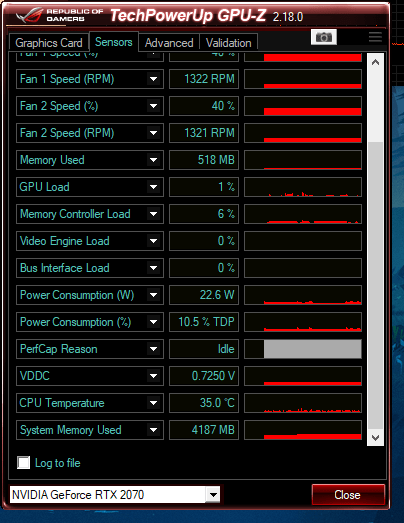Expand the GPU Load sensor dropdown
Image resolution: width=404 pixels, height=523 pixels.
pos(153,187)
